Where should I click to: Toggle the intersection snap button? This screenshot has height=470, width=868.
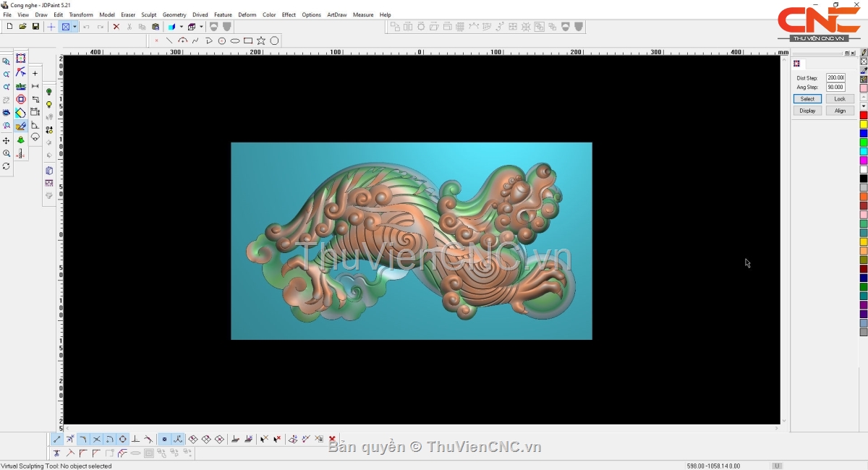tap(96, 439)
